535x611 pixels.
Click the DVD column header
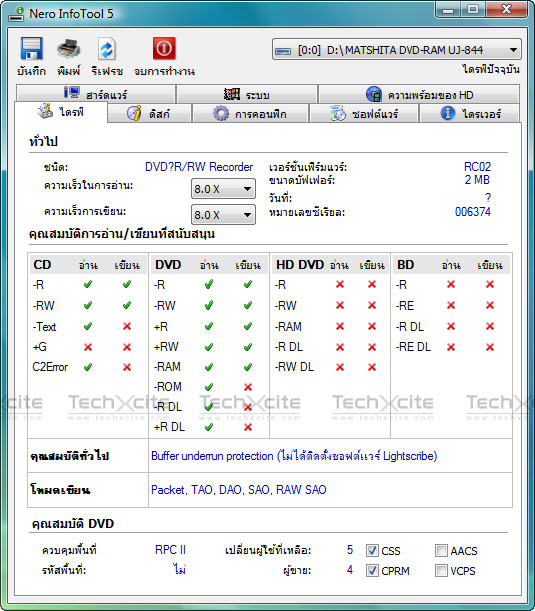coord(168,265)
